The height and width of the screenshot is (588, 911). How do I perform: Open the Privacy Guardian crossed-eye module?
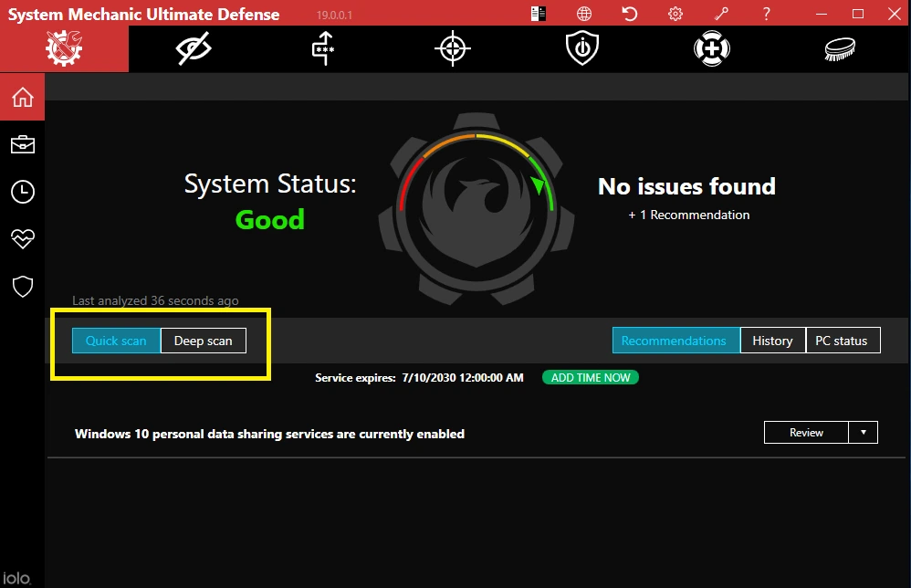pos(194,48)
